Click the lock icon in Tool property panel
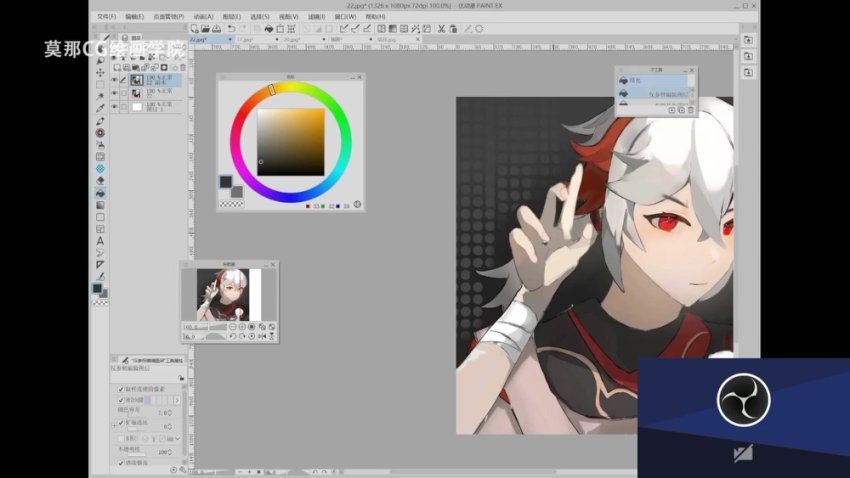The width and height of the screenshot is (850, 478). tap(181, 378)
